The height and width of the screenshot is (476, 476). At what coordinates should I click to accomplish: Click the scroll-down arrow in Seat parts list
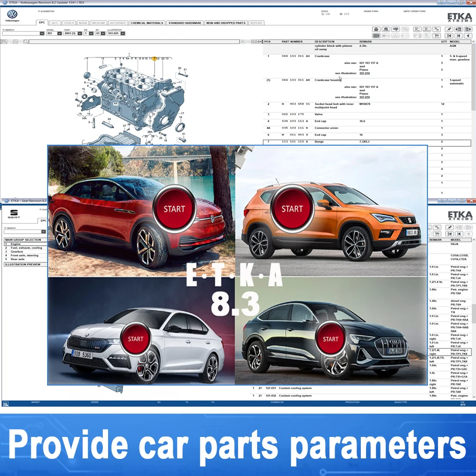point(474,397)
